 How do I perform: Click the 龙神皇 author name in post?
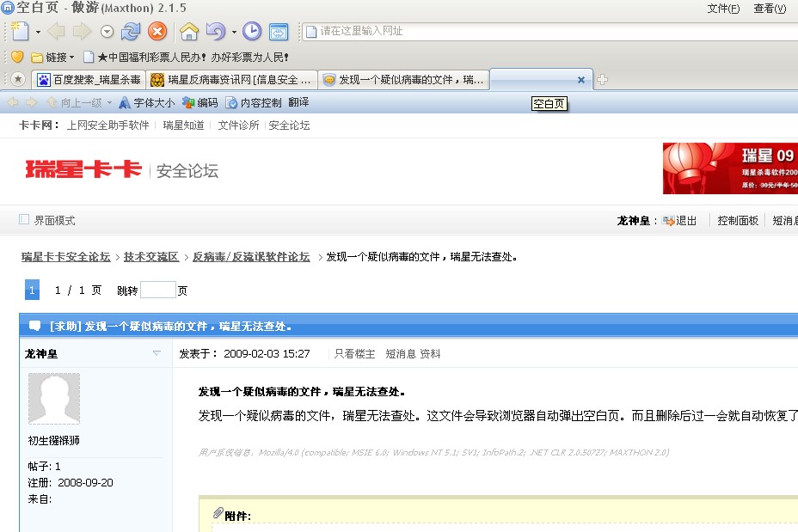41,354
